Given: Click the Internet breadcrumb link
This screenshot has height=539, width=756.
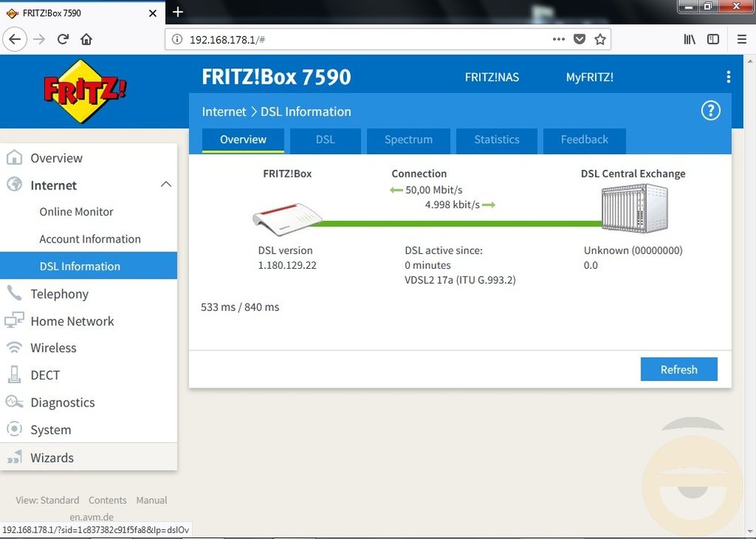Looking at the screenshot, I should [224, 112].
